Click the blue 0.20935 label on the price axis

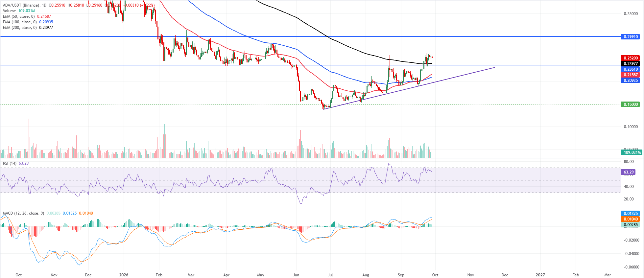coord(631,81)
